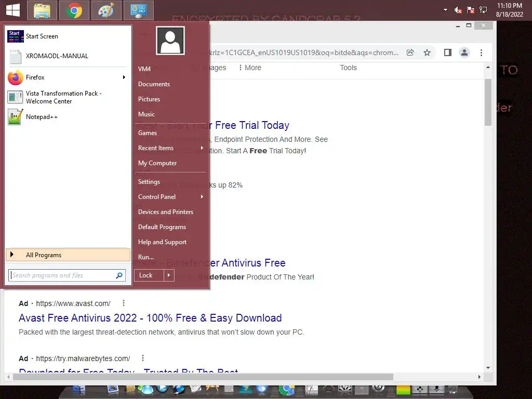Viewport: 532px width, 399px height.
Task: Expand the Recent Items submenu arrow
Action: [202, 148]
